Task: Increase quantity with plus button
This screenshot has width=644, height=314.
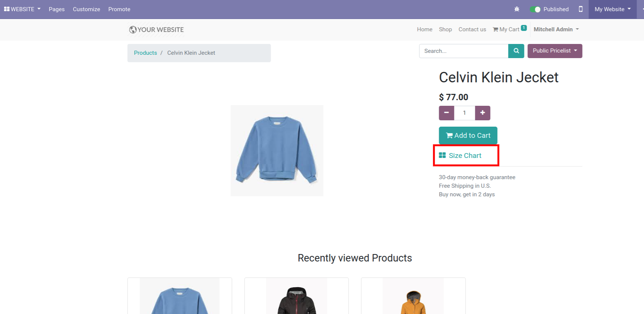Action: 482,113
